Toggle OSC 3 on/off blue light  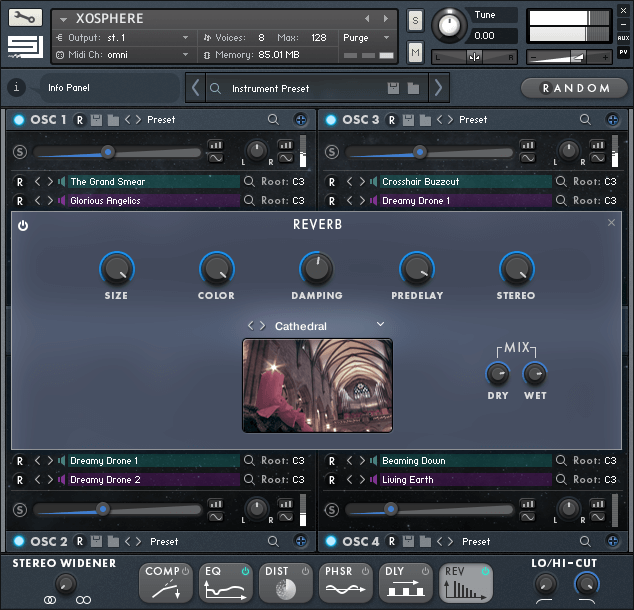point(331,120)
